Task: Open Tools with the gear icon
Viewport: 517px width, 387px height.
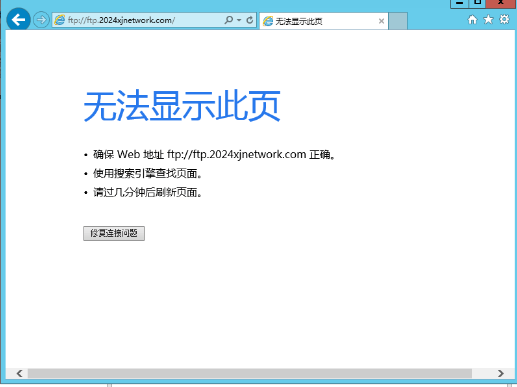Action: pos(504,20)
